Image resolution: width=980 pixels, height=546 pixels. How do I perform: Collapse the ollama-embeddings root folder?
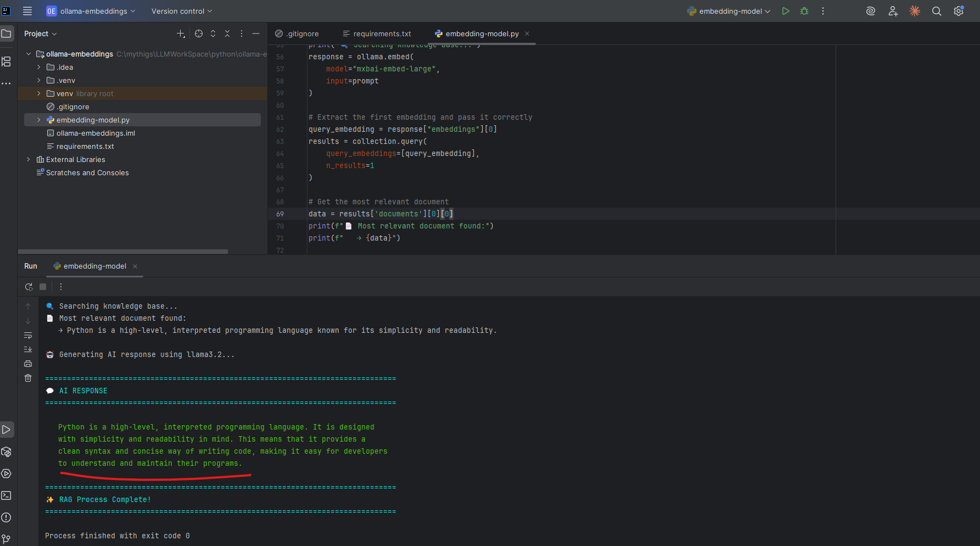coord(29,54)
